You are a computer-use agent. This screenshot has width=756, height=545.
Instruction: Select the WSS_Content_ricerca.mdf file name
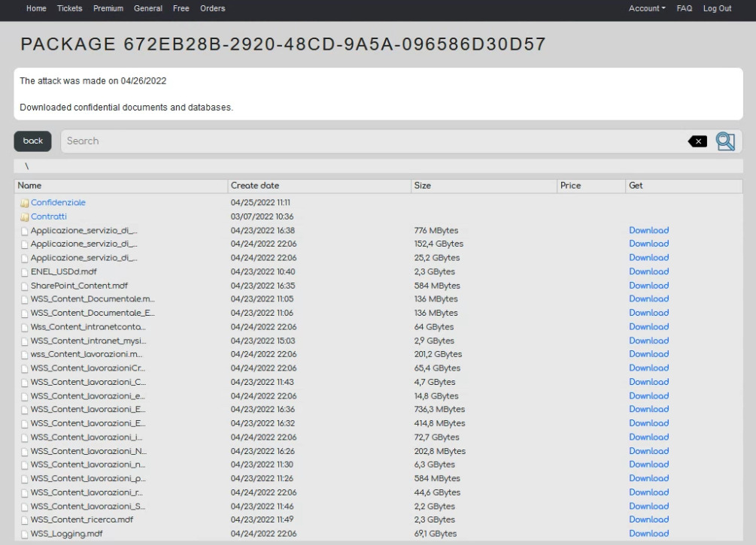[71, 520]
